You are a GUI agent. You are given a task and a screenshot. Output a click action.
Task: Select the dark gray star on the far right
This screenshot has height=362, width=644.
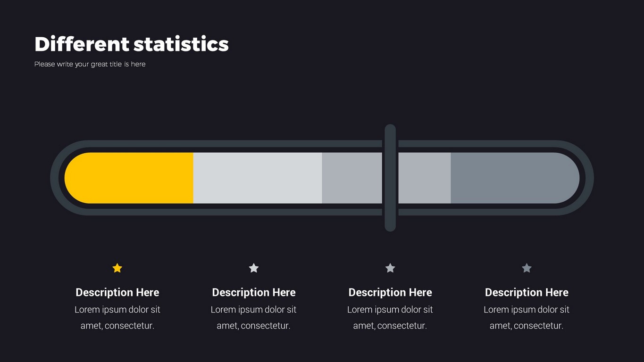coord(527,268)
